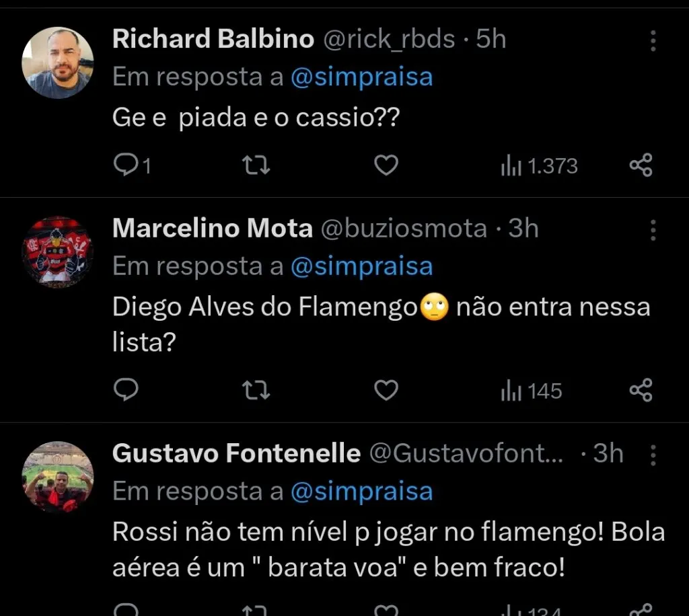This screenshot has width=689, height=616.
Task: Reply to Gustavo Fontenelle's tweet
Action: pos(128,611)
